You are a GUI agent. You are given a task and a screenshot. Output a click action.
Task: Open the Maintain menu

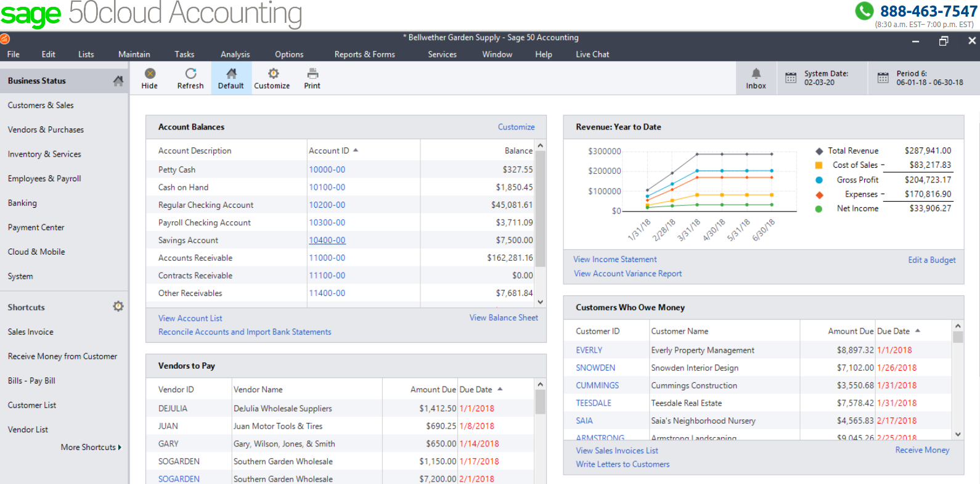click(x=134, y=54)
